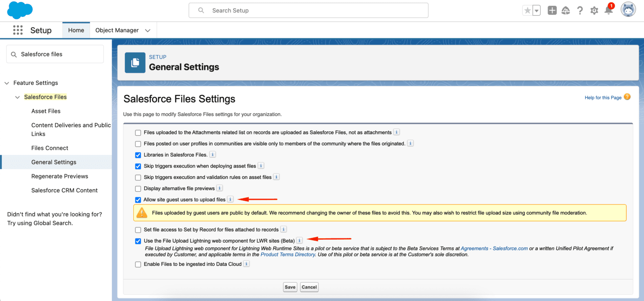Enable Display alternative file previews

tap(138, 188)
